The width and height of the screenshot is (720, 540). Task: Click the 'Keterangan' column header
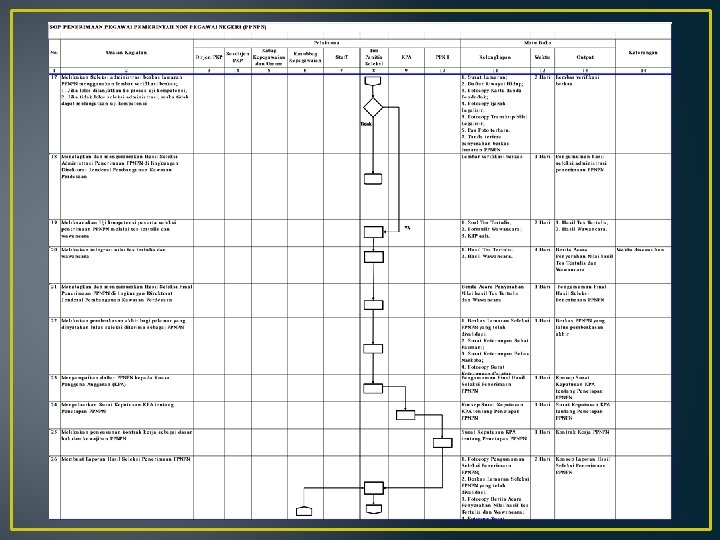coord(643,53)
